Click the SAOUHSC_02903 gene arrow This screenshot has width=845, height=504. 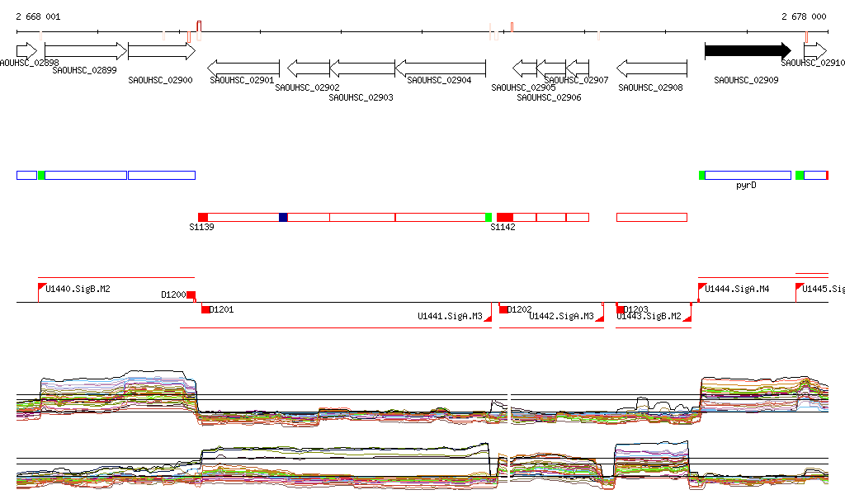tap(362, 68)
